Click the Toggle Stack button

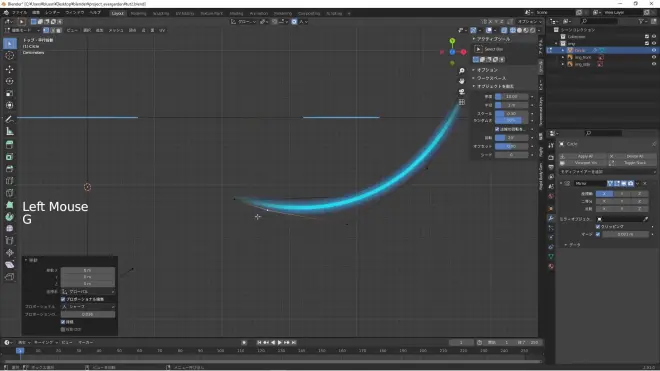click(632, 163)
